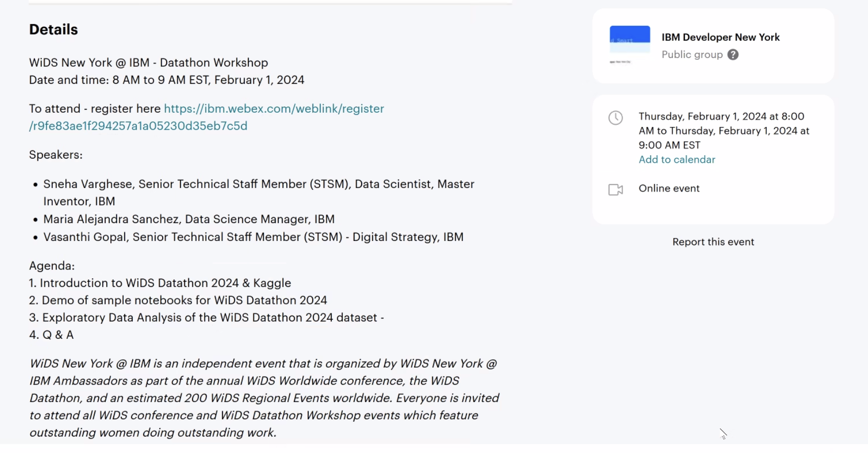Image resolution: width=868 pixels, height=453 pixels.
Task: Click the clock icon beside event date
Action: (x=616, y=118)
